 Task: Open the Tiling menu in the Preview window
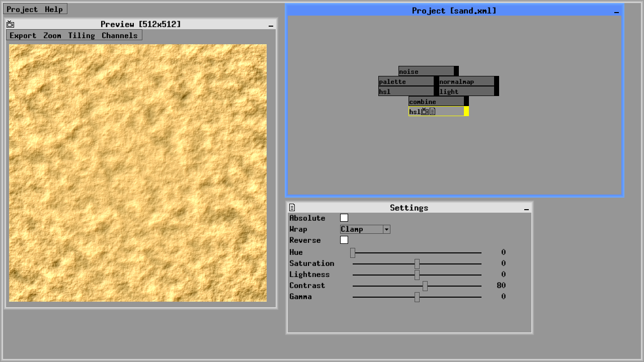click(81, 35)
